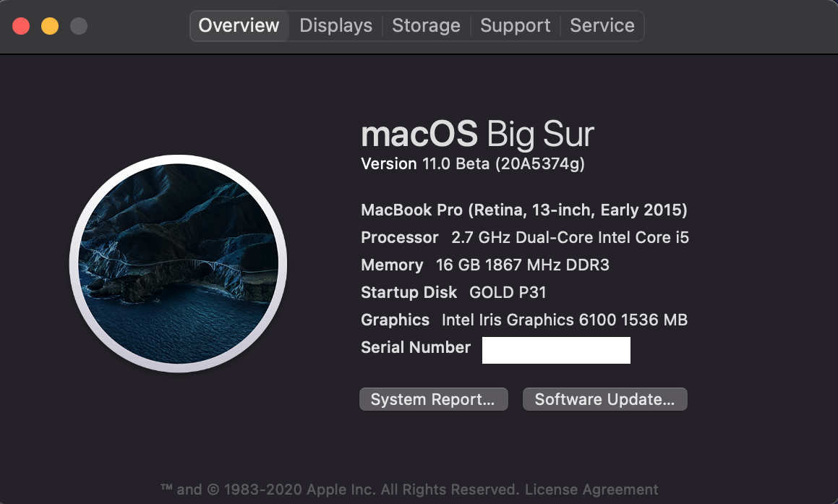The height and width of the screenshot is (504, 838).
Task: Click the Software Update button
Action: point(605,399)
